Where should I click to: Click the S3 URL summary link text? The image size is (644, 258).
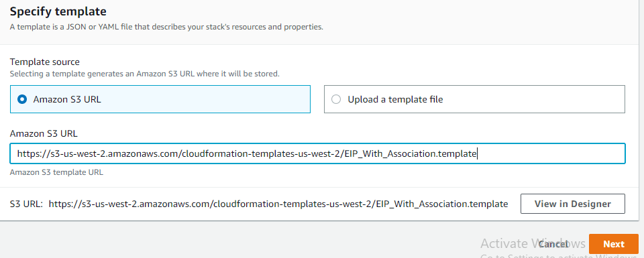click(278, 204)
